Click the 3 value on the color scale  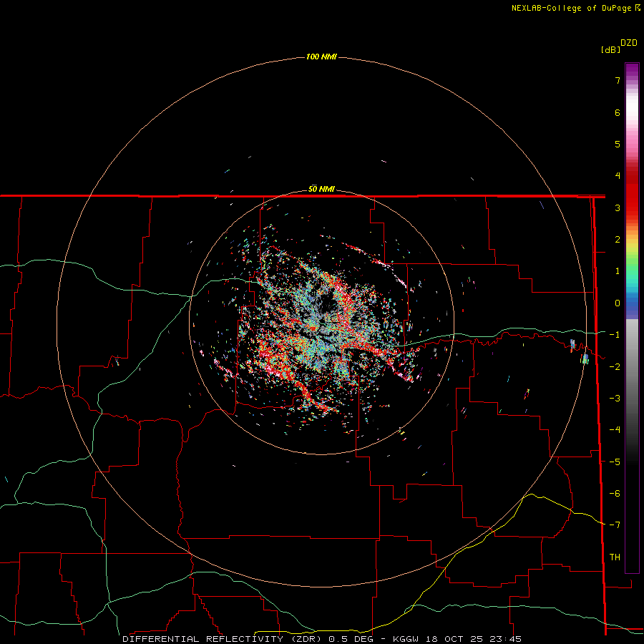[x=618, y=208]
